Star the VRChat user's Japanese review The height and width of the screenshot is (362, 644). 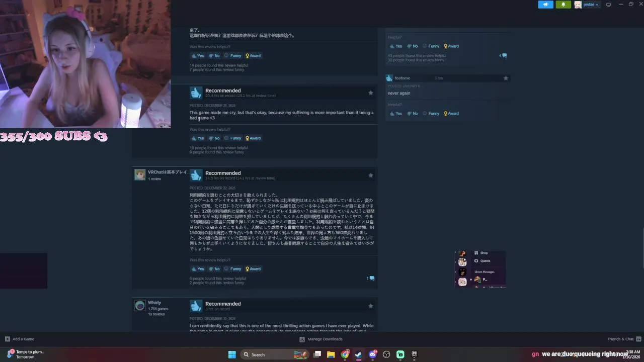coord(371,175)
